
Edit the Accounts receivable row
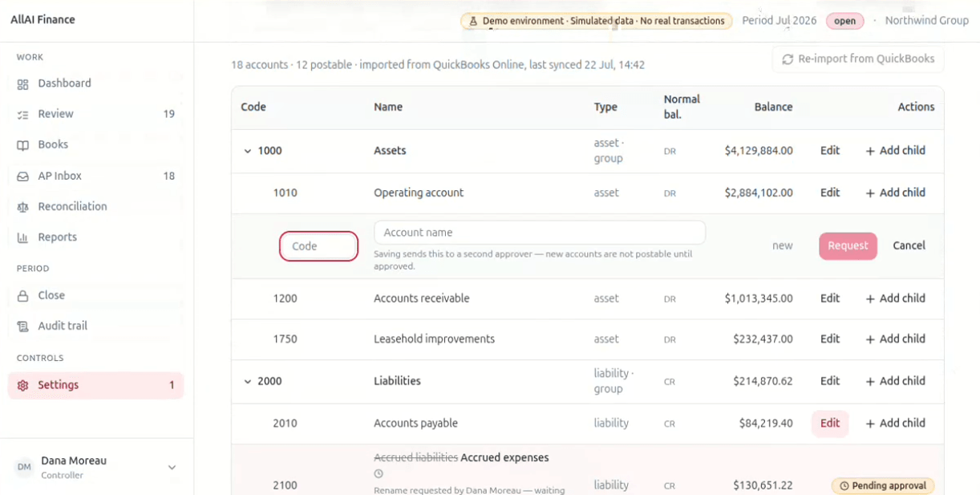[x=830, y=298]
